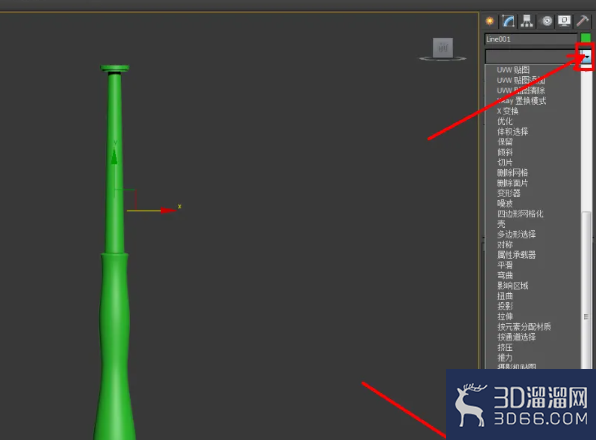This screenshot has width=596, height=440.
Task: Open the Motion panel wheel icon
Action: [546, 21]
